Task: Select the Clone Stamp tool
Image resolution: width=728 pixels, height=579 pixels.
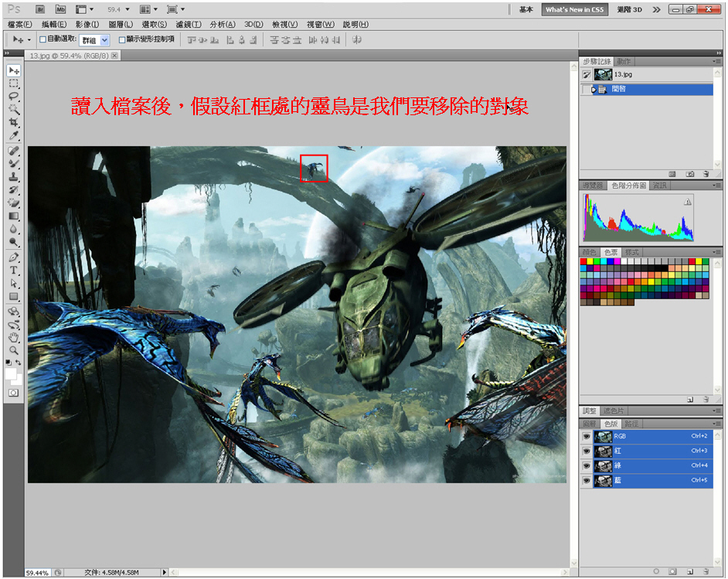Action: pos(13,177)
